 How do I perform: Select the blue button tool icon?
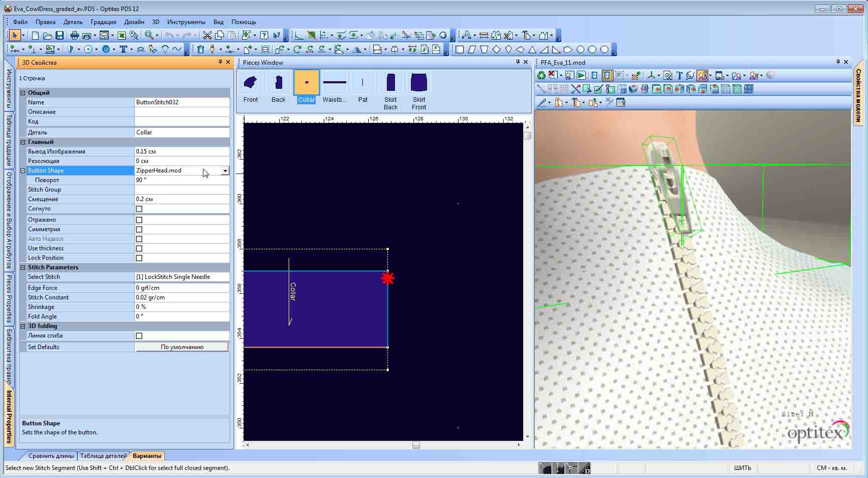106,49
